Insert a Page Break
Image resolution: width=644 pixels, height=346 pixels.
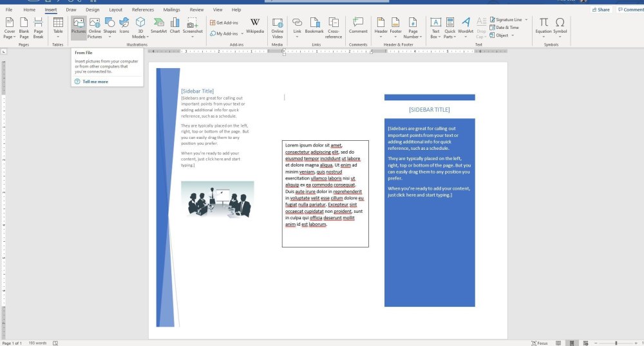[x=38, y=28]
